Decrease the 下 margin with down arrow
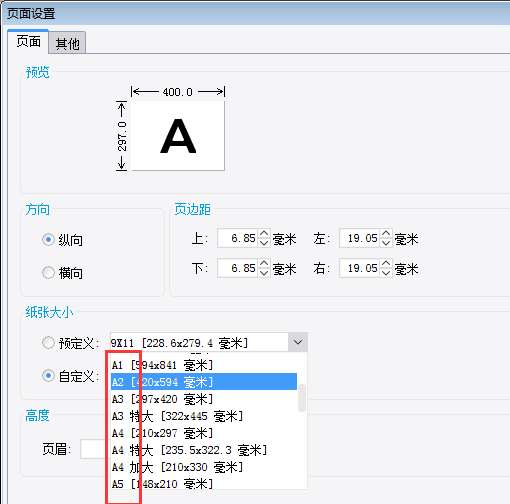Viewport: 510px width, 504px height. [264, 273]
